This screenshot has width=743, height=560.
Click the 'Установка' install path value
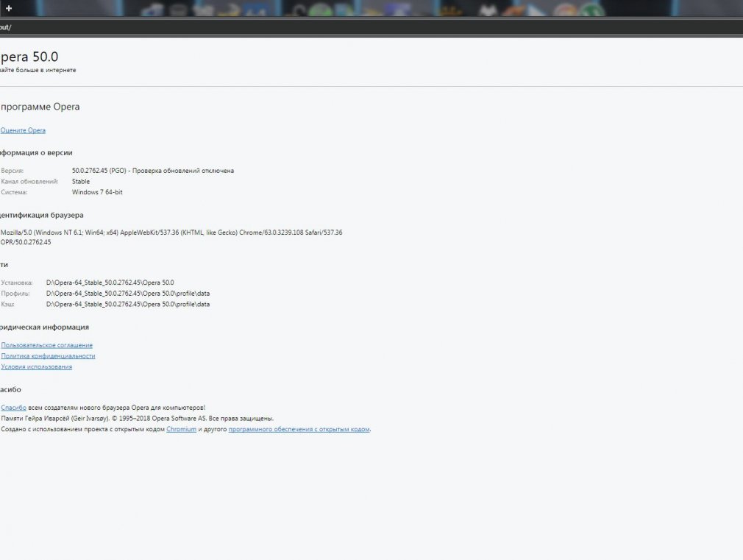click(x=110, y=282)
